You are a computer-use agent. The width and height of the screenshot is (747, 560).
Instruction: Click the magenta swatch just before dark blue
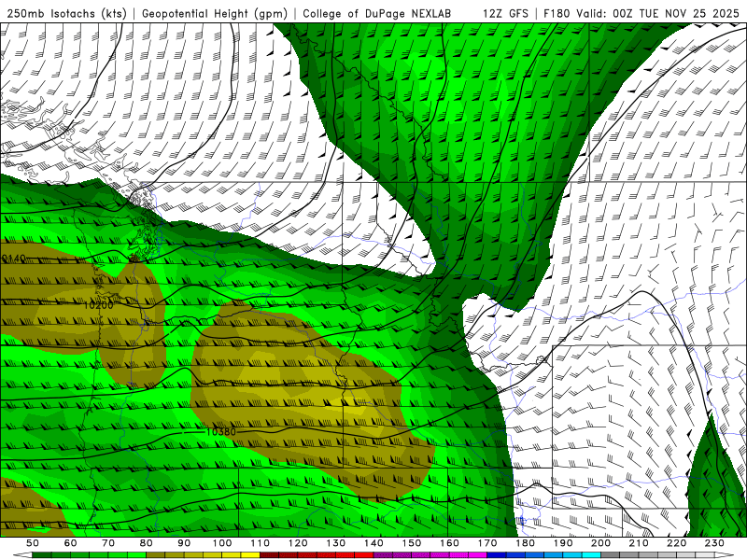tap(478, 555)
